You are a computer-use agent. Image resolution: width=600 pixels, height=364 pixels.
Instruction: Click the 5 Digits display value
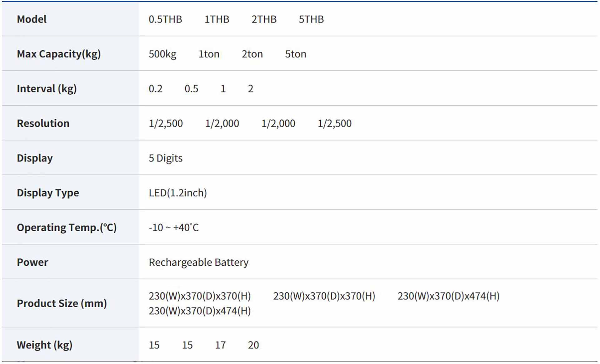point(165,158)
